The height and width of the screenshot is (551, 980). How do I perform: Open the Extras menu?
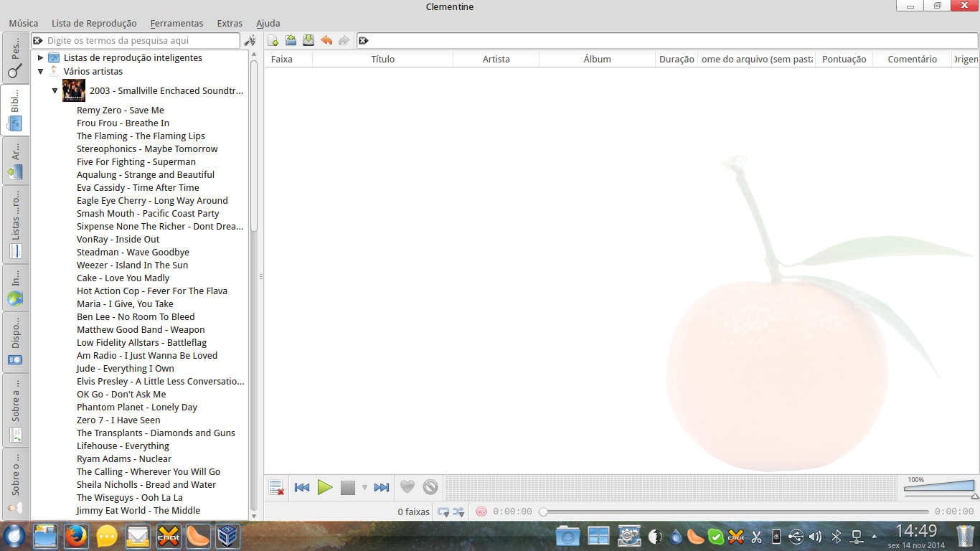point(230,24)
